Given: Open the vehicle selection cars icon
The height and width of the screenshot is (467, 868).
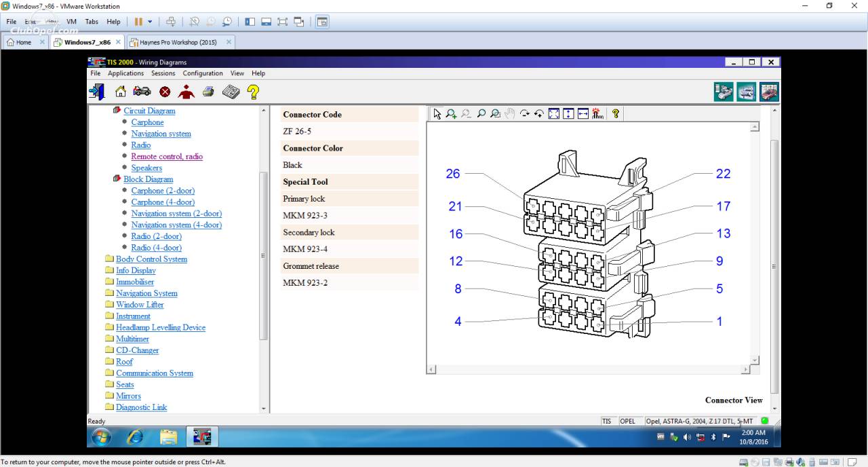Looking at the screenshot, I should pyautogui.click(x=142, y=92).
